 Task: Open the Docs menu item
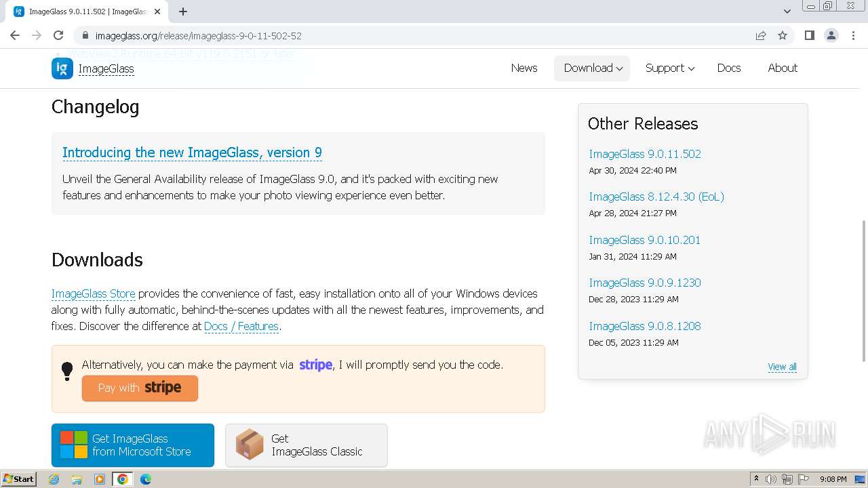point(729,68)
